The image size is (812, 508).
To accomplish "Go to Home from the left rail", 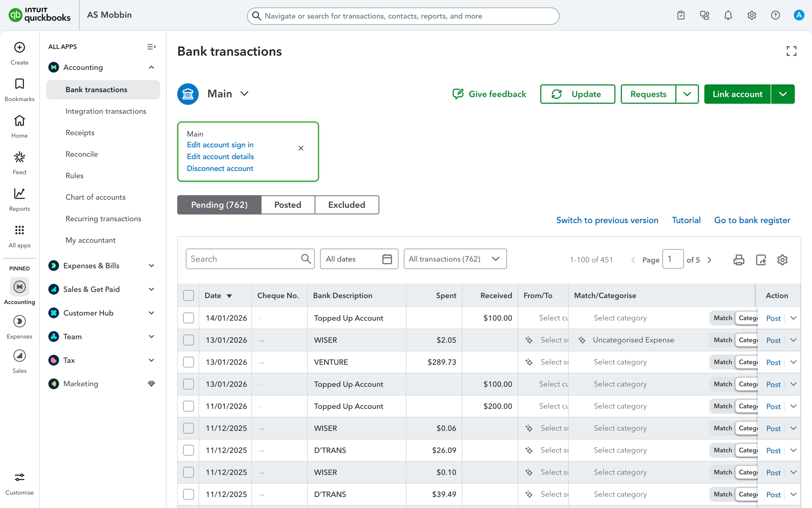I will [19, 121].
